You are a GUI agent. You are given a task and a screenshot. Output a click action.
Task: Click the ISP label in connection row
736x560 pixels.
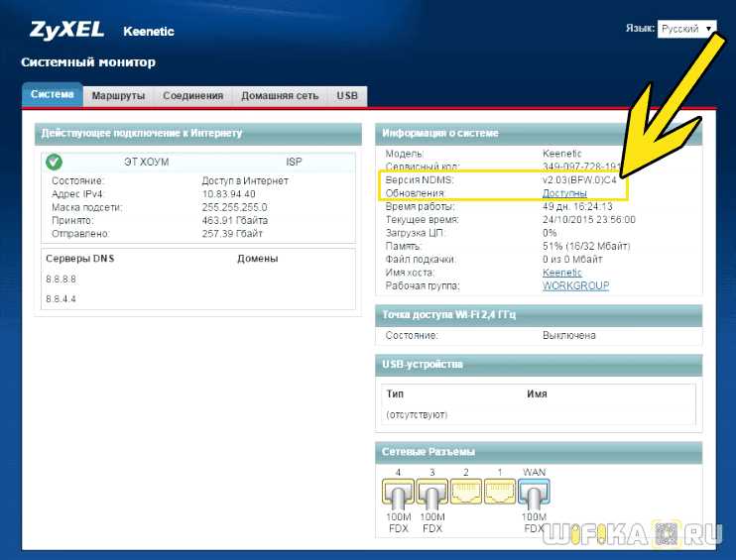tap(294, 162)
